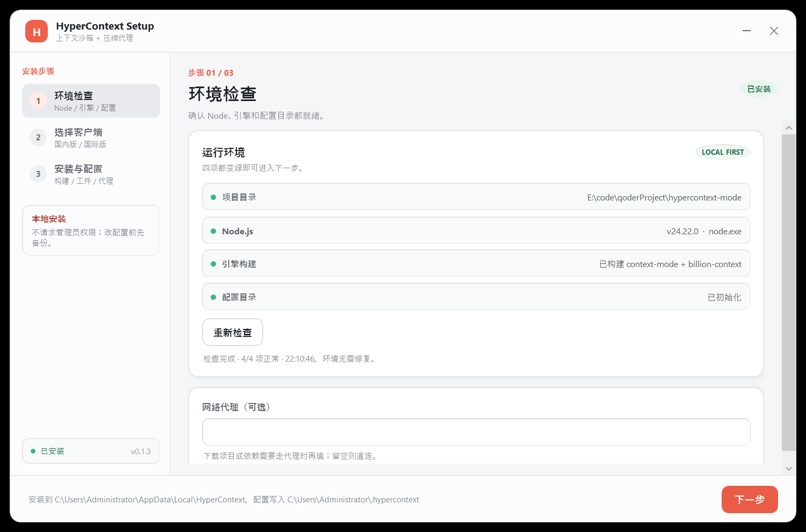Click the 检查完成 4/4 项正常 status line
This screenshot has width=806, height=532.
[291, 359]
